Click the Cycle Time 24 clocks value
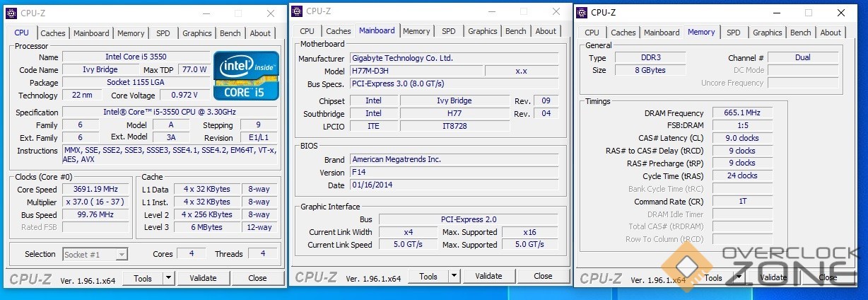 pyautogui.click(x=742, y=176)
